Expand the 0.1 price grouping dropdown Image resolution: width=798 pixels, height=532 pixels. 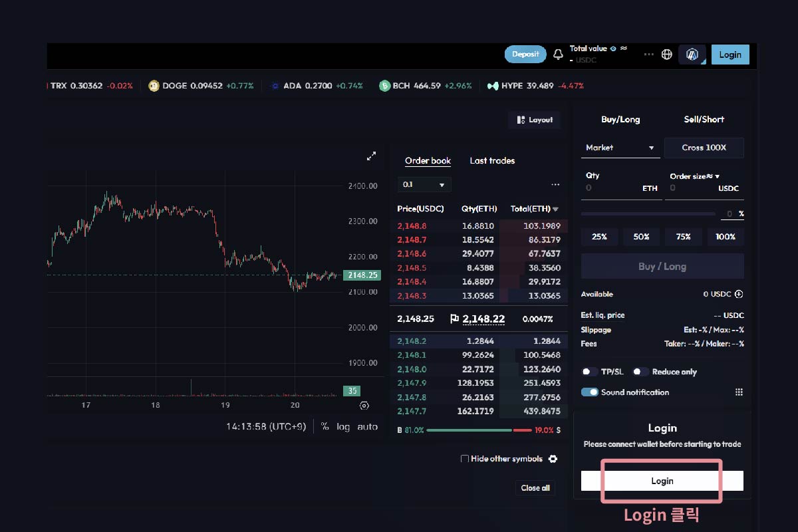pos(424,185)
